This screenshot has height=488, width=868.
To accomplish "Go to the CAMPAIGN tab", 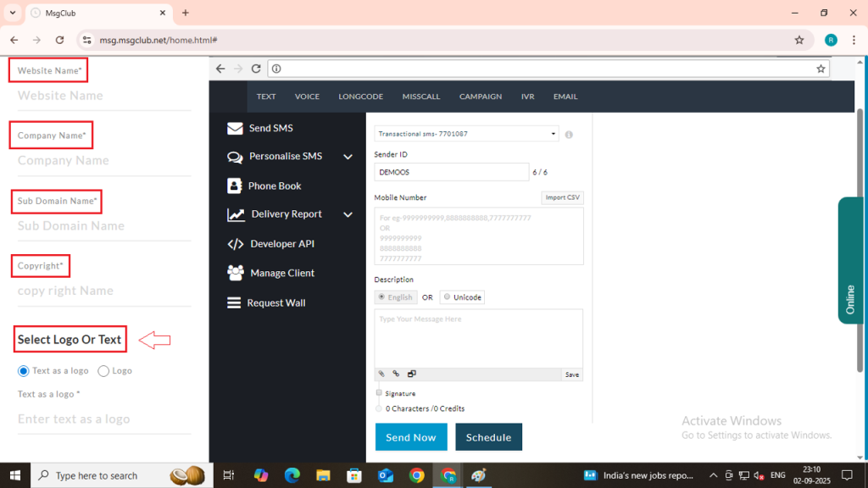I will pos(481,97).
